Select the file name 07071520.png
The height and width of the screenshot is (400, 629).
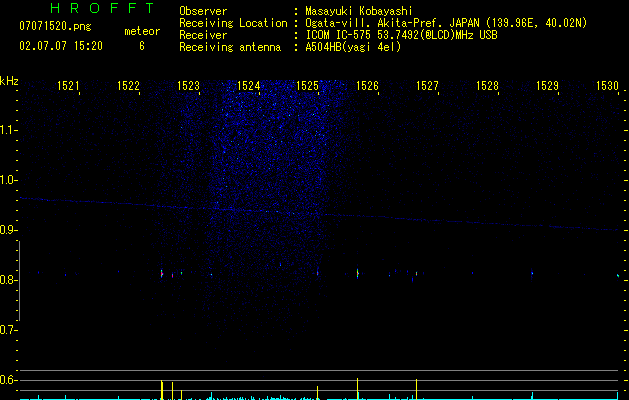pyautogui.click(x=55, y=26)
